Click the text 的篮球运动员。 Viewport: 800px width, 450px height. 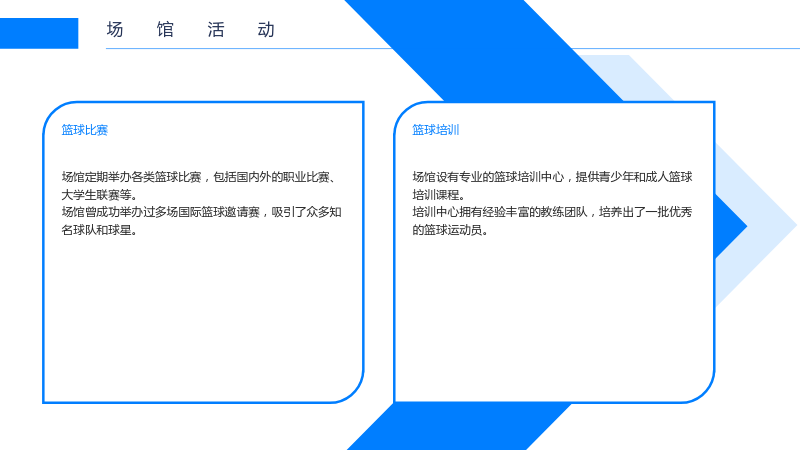(451, 230)
